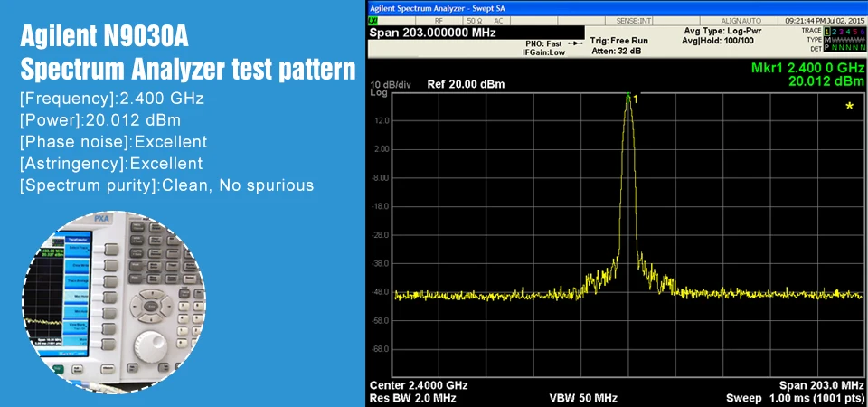Click the yellow asterisk status indicator
The width and height of the screenshot is (868, 407).
(x=849, y=107)
